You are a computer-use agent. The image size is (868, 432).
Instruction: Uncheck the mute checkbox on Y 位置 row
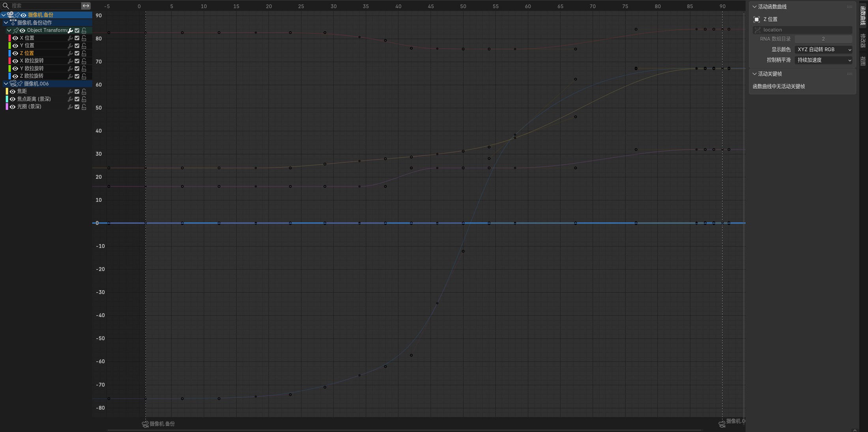click(x=77, y=46)
